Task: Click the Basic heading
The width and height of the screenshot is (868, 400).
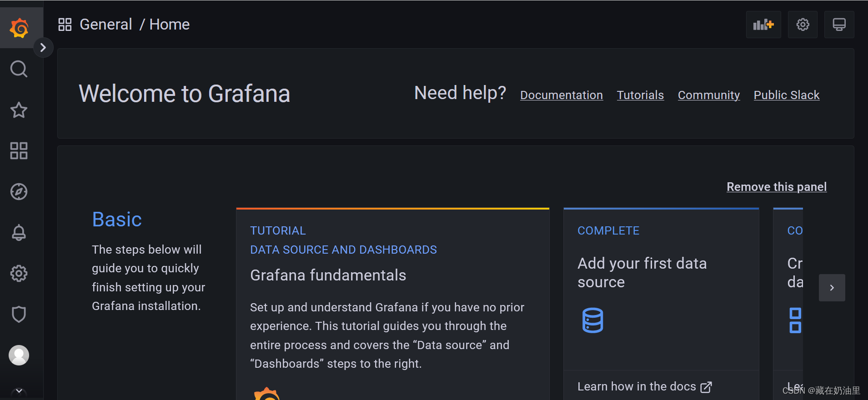Action: [117, 220]
